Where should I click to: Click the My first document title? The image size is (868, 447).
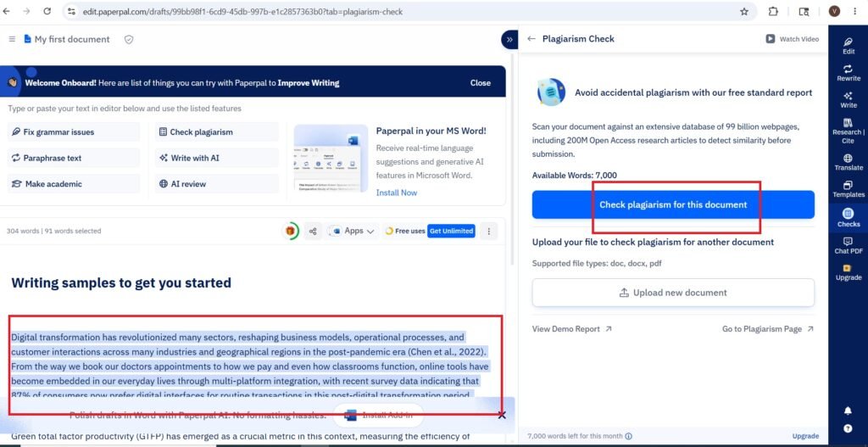tap(72, 39)
